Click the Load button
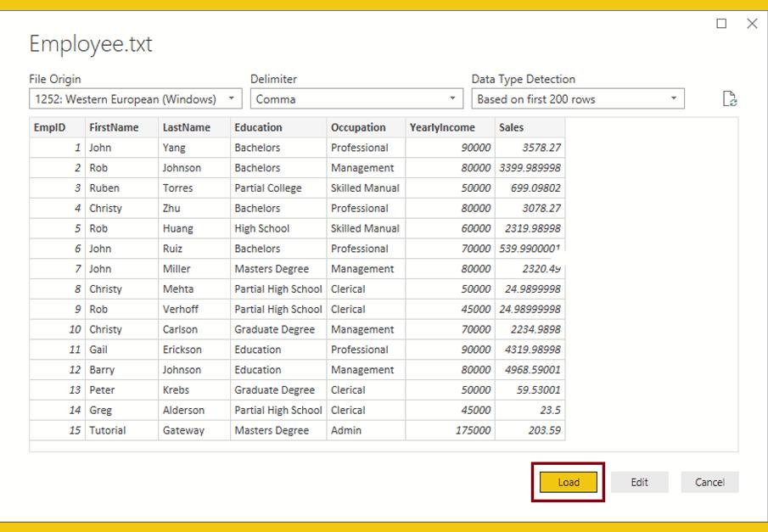The height and width of the screenshot is (532, 768). (569, 483)
